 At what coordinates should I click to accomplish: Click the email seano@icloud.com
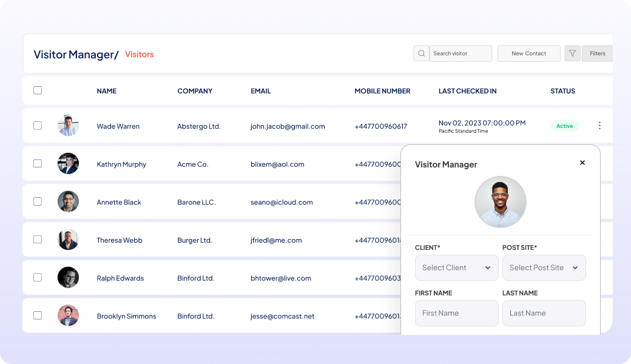coord(282,202)
